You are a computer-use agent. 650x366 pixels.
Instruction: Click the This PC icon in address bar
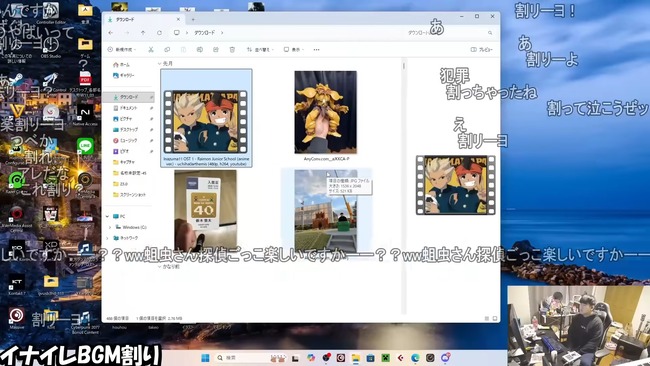[177, 32]
